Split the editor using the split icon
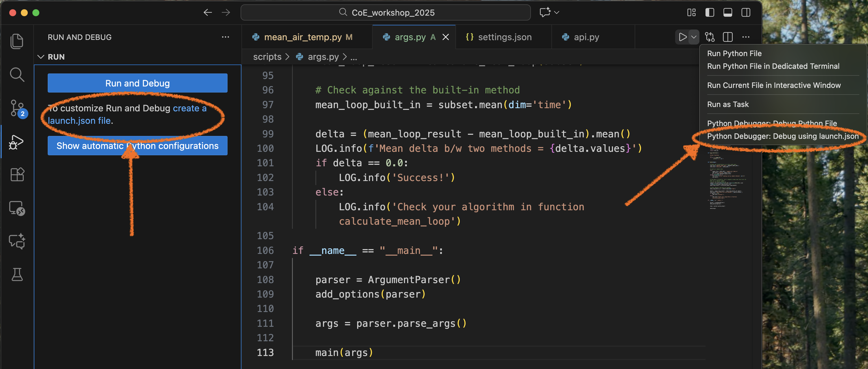Screen dimensions: 868x369 (727, 37)
